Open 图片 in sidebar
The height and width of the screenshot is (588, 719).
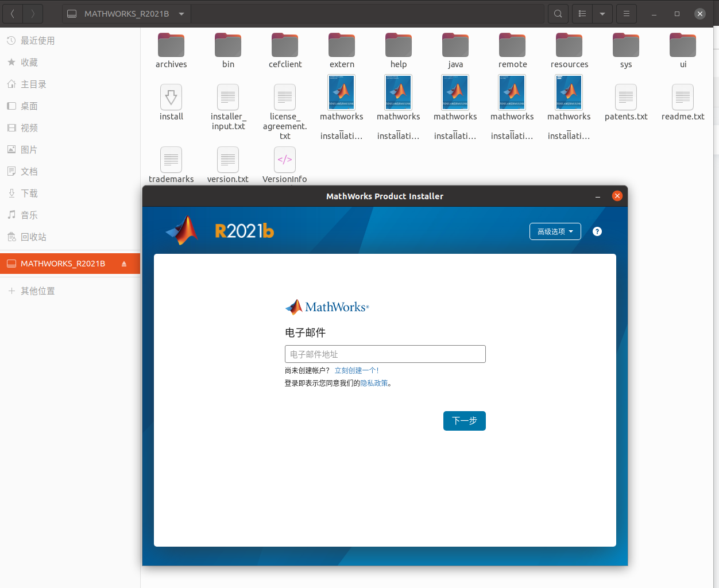point(70,150)
